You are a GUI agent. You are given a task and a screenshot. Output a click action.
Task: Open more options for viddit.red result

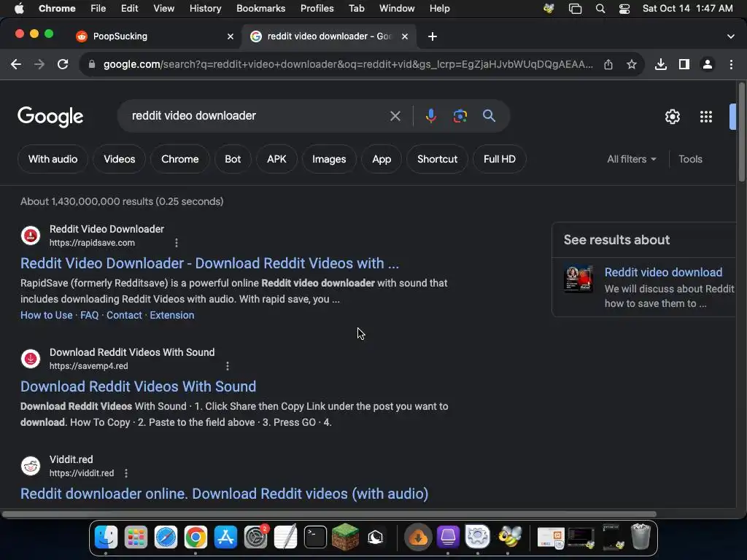coord(125,473)
